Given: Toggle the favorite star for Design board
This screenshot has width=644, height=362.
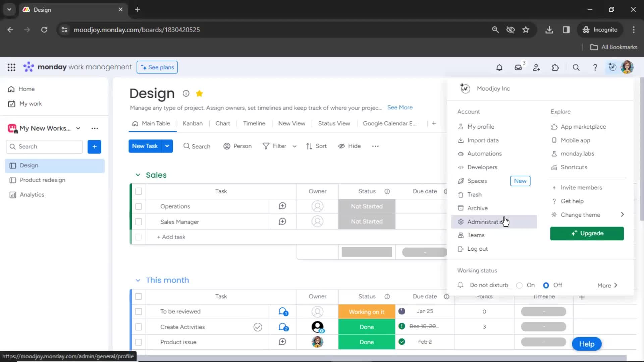Looking at the screenshot, I should [x=199, y=94].
